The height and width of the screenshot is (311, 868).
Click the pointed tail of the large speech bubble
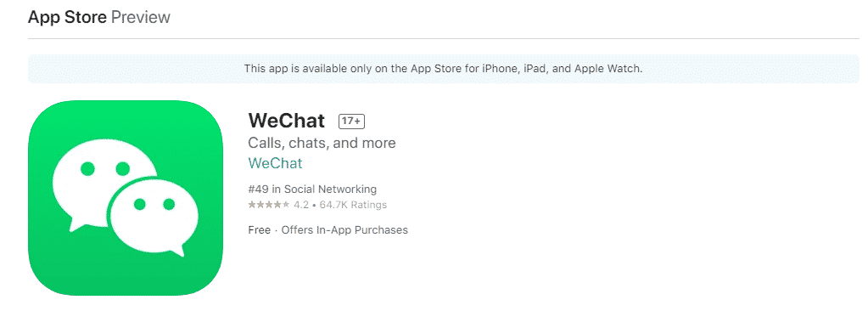click(x=77, y=223)
